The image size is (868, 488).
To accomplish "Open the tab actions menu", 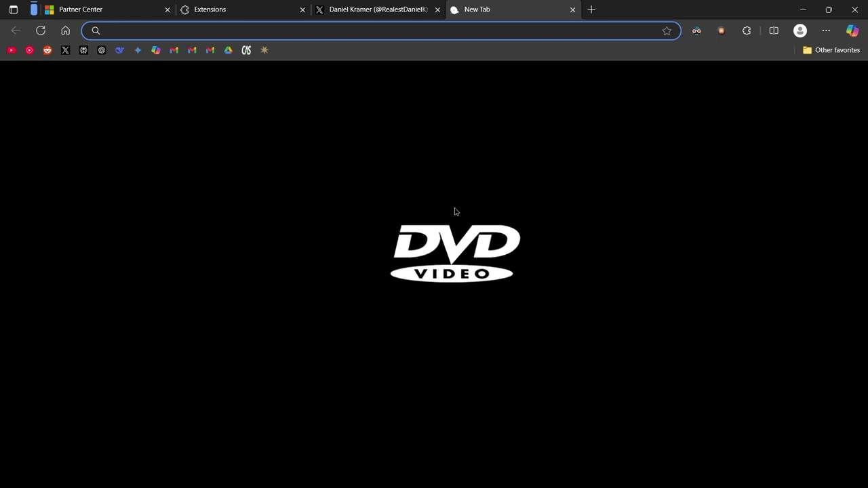I will tap(13, 9).
